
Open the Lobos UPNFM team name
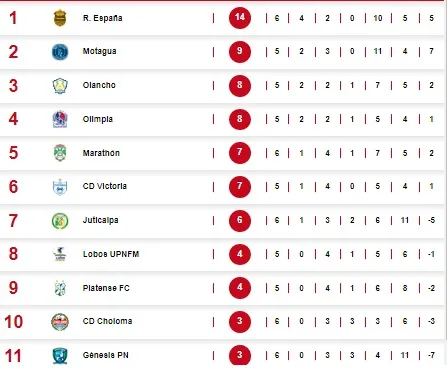coord(111,254)
